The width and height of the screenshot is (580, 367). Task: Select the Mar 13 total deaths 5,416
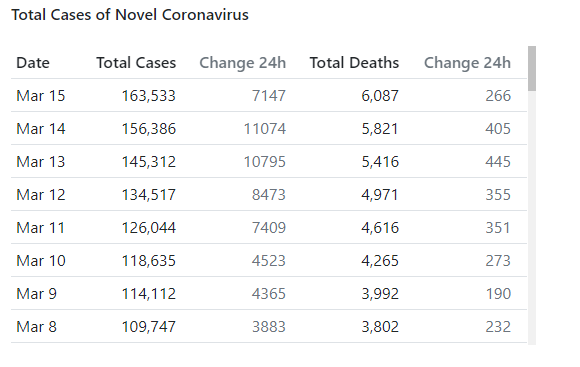380,162
